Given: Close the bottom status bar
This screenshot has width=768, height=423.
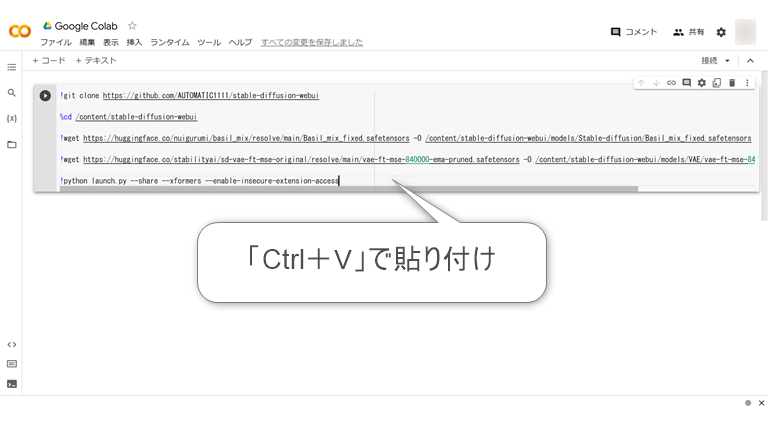Looking at the screenshot, I should pyautogui.click(x=761, y=403).
